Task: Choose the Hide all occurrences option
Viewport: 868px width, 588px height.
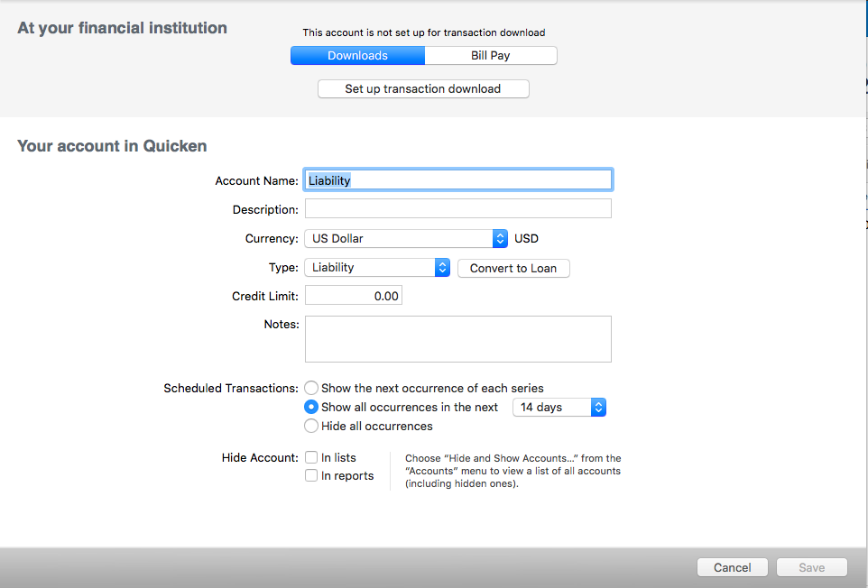Action: [311, 426]
